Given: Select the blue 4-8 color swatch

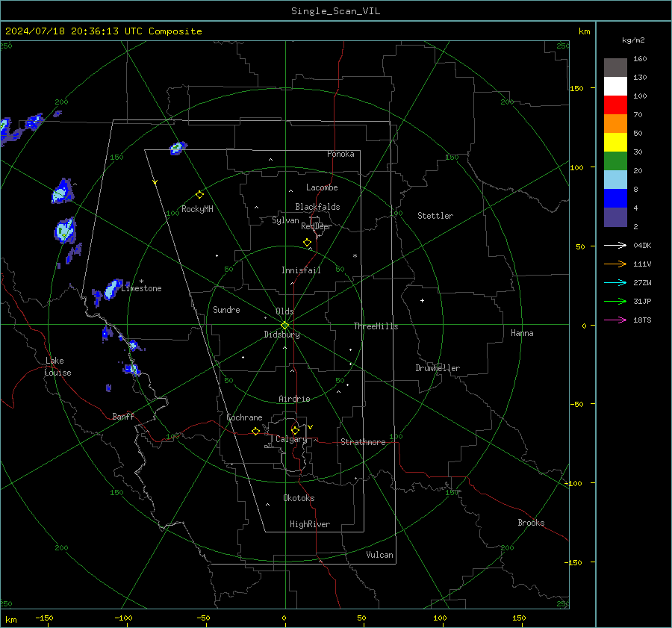Looking at the screenshot, I should (615, 199).
